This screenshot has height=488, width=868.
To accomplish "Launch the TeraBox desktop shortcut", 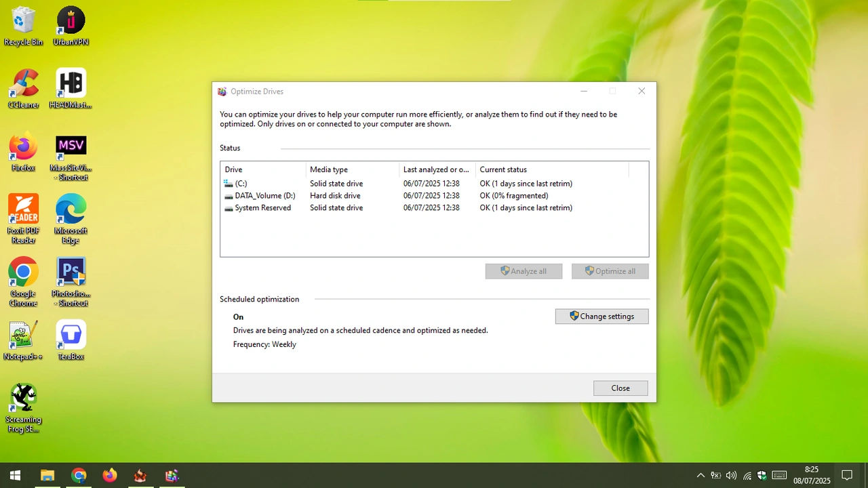I will pos(71,339).
